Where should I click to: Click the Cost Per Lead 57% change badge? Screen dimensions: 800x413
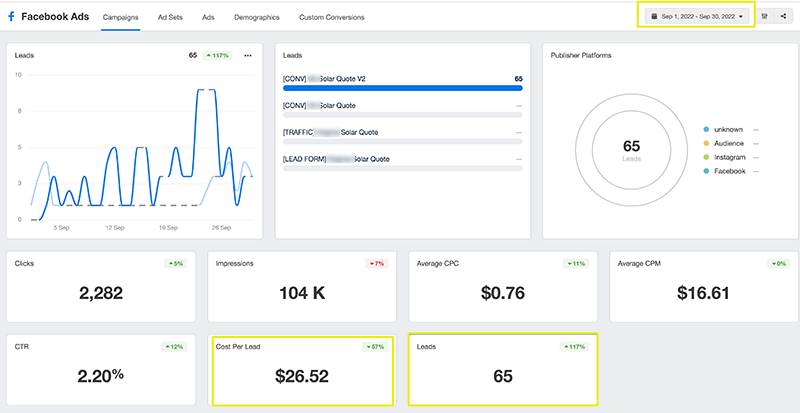(x=375, y=347)
